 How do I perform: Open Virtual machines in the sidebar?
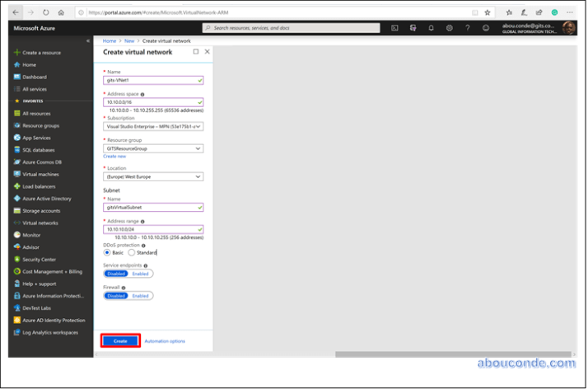pyautogui.click(x=40, y=174)
